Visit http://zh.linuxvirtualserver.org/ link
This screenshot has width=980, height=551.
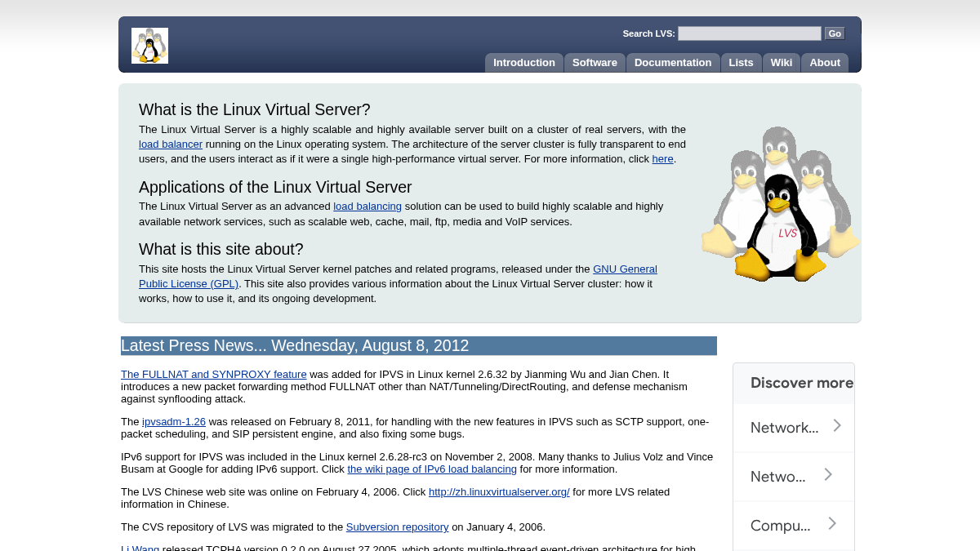pyautogui.click(x=499, y=492)
